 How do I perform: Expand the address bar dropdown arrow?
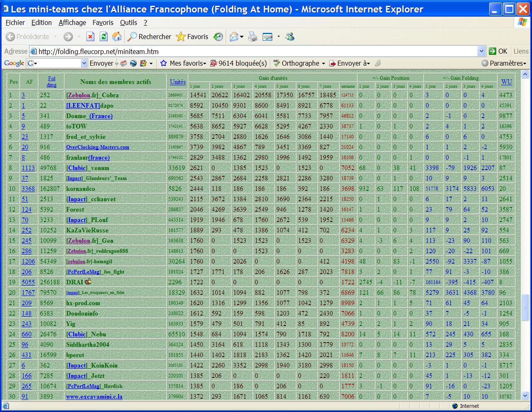tap(481, 52)
